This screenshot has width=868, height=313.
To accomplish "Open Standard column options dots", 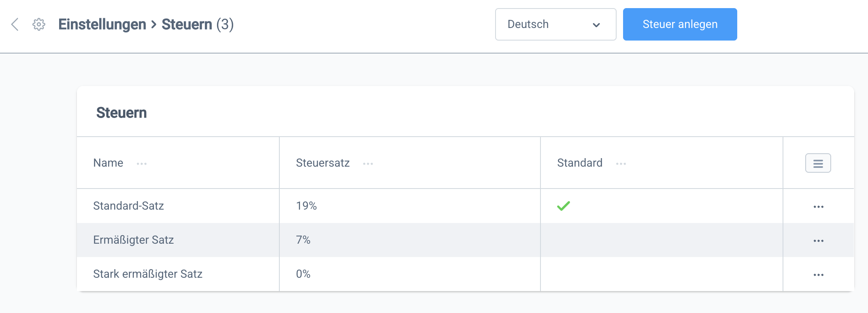I will (621, 164).
